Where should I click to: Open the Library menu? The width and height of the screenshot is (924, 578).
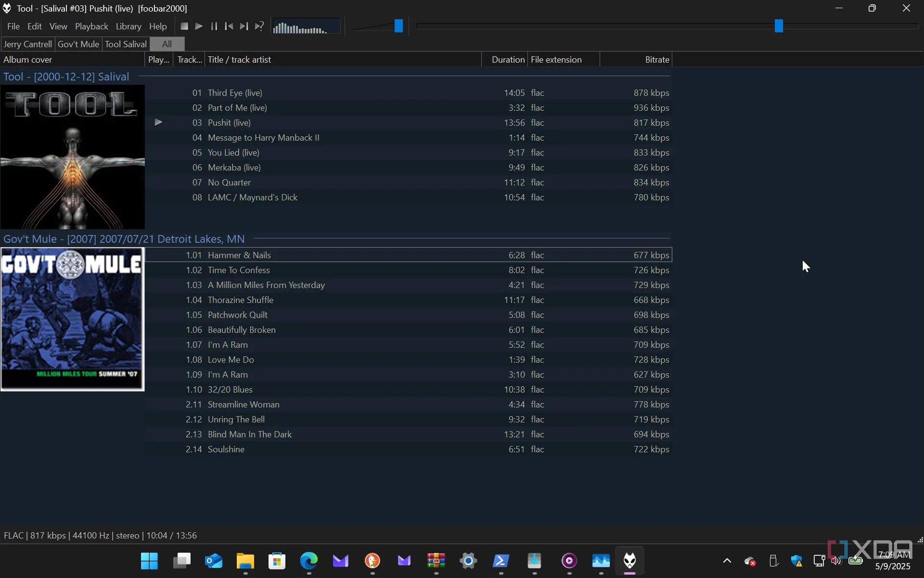(128, 26)
